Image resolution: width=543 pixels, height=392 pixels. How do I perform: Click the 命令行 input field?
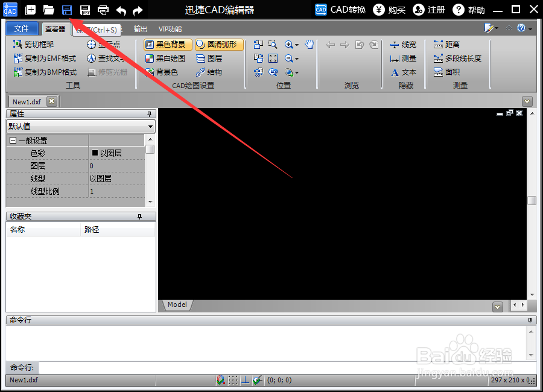click(287, 367)
